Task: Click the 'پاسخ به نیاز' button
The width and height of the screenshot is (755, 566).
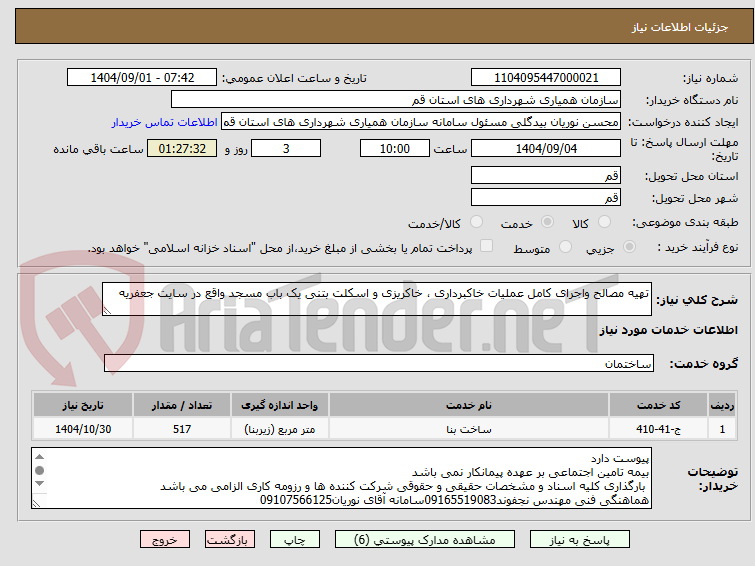Action: click(580, 540)
